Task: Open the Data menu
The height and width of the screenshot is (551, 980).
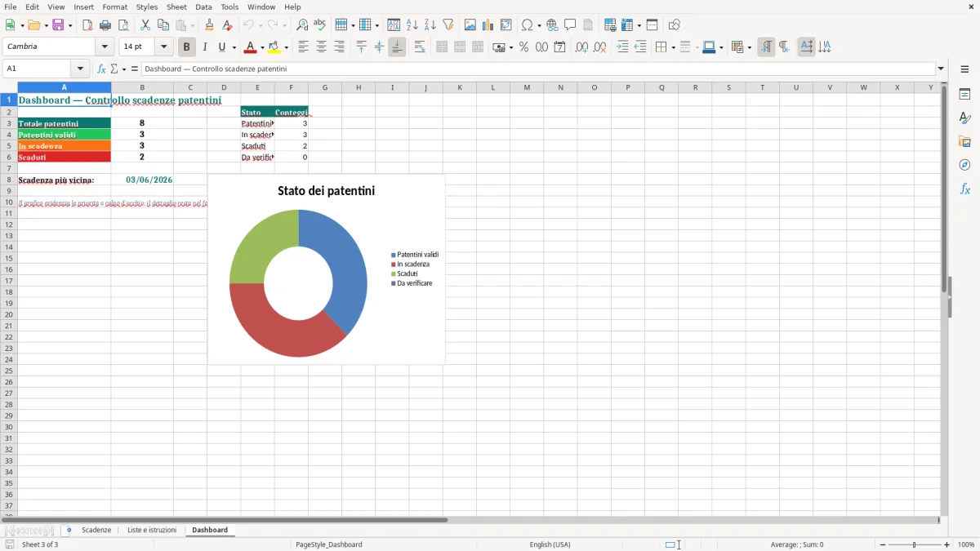Action: [203, 7]
